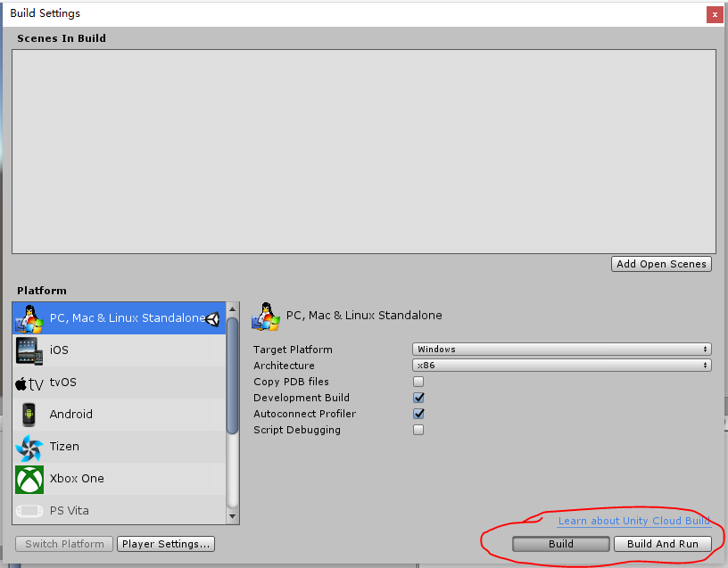Click the platform list scroll down arrow
This screenshot has height=568, width=728.
pyautogui.click(x=233, y=516)
